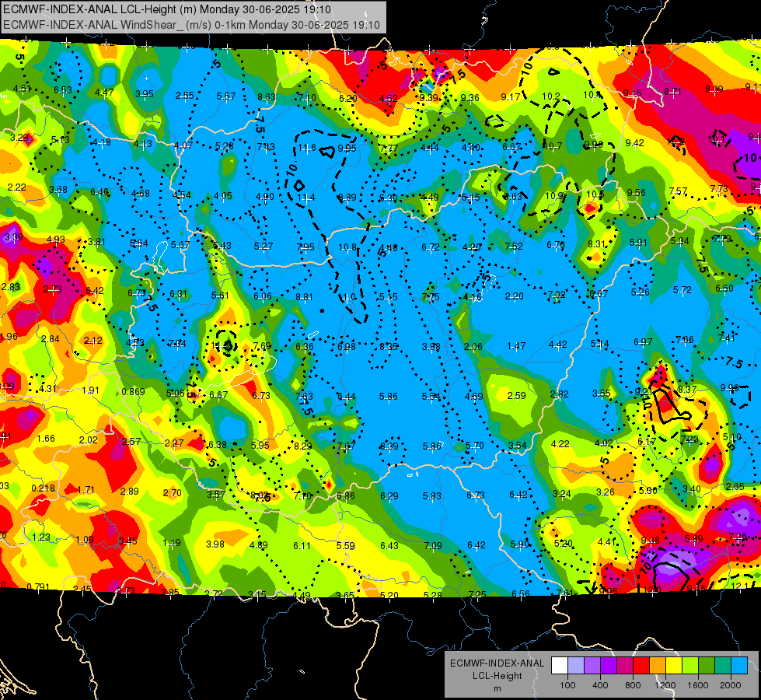Click the wind shear value 1.66
The image size is (761, 700).
point(46,438)
